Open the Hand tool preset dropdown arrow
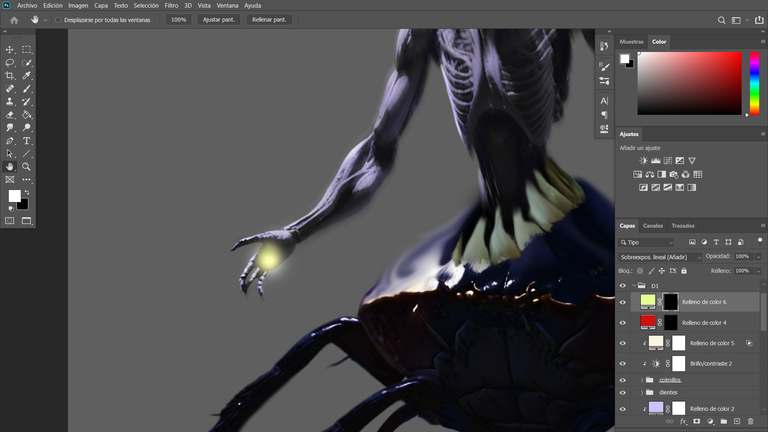768x432 pixels. (46, 20)
